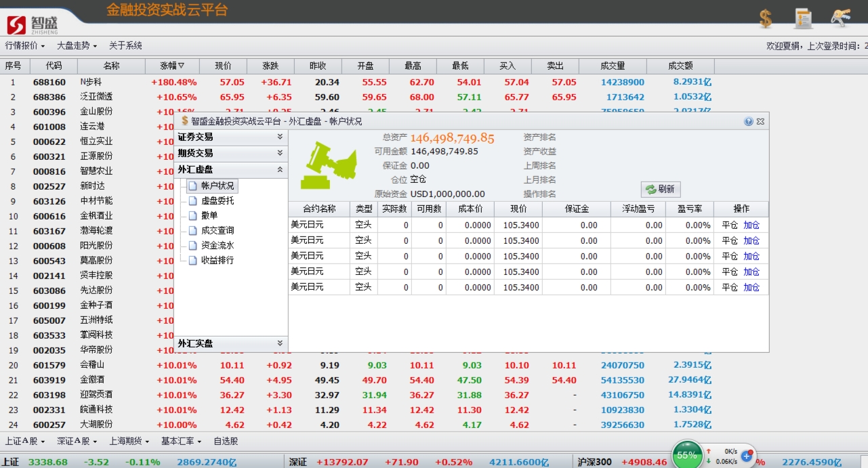Click the green gavel image
This screenshot has height=468, width=868.
329,165
